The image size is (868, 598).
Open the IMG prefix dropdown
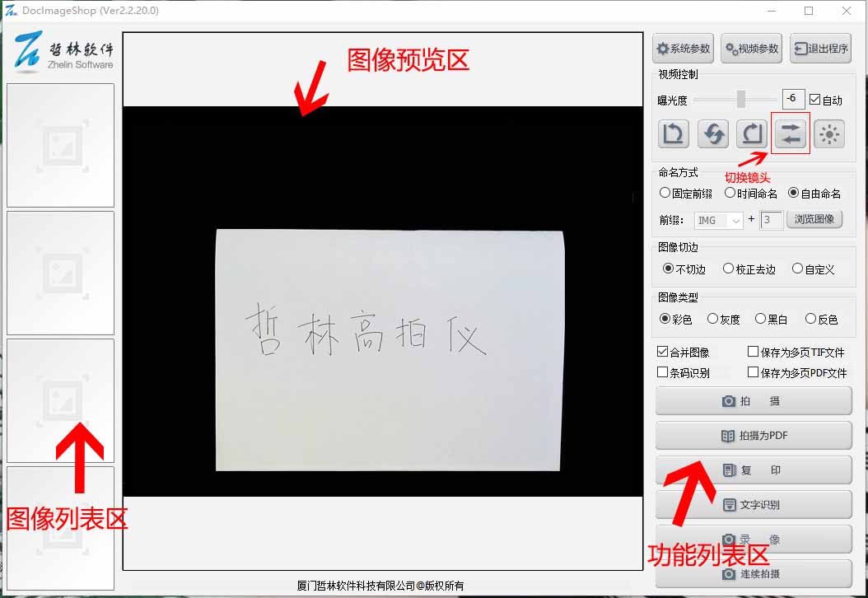click(719, 220)
